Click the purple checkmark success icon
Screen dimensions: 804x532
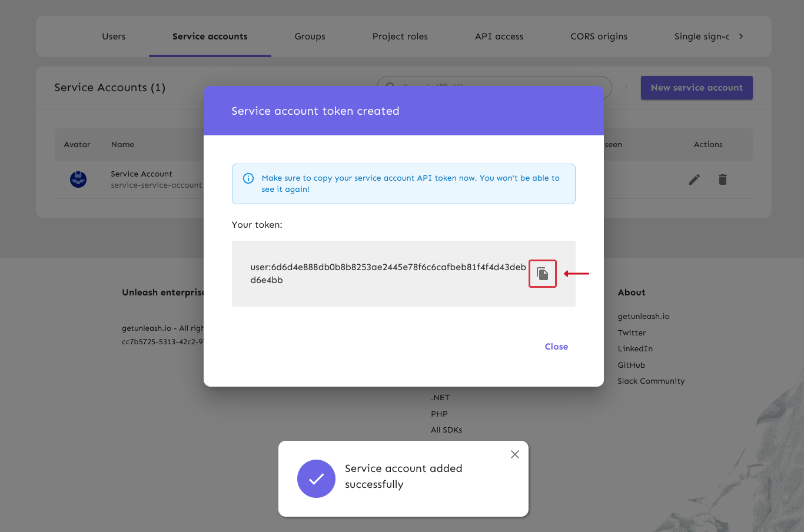tap(316, 478)
